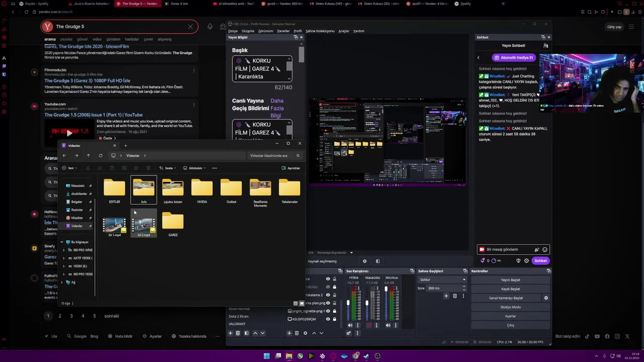The width and height of the screenshot is (644, 362).
Task: Toggle visibility of Yakalama 2 source
Action: 328,295
